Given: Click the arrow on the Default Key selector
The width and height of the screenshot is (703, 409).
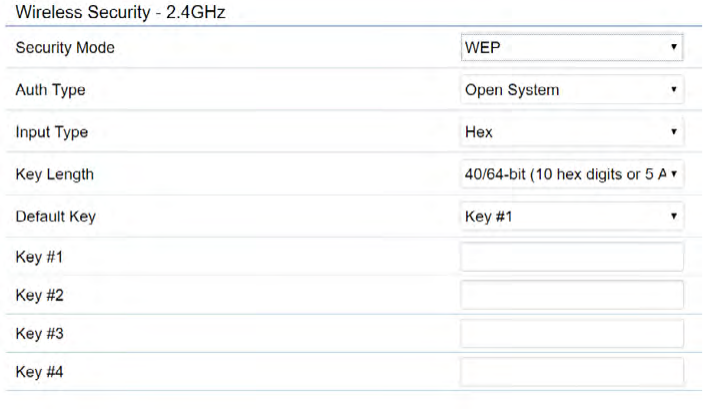Looking at the screenshot, I should pos(675,215).
